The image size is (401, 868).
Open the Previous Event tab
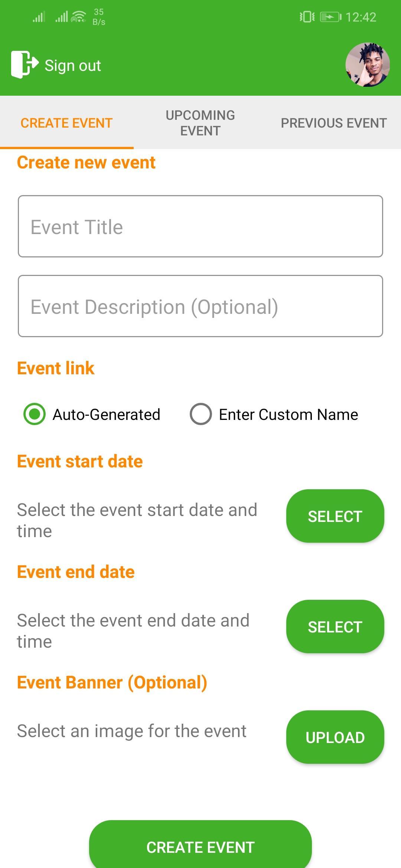pos(334,123)
